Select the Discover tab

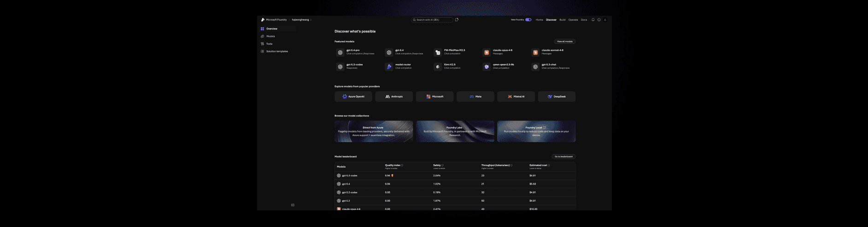tap(551, 20)
